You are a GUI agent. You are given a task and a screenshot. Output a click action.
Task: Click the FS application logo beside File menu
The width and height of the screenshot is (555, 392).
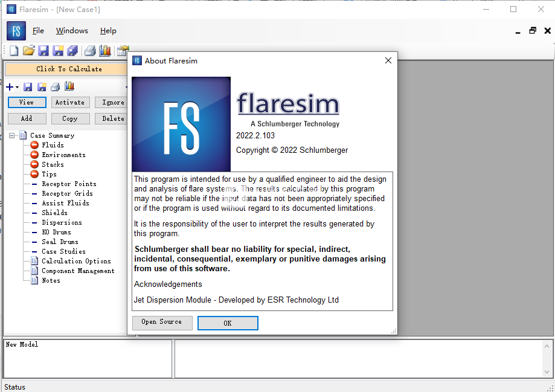[x=16, y=31]
